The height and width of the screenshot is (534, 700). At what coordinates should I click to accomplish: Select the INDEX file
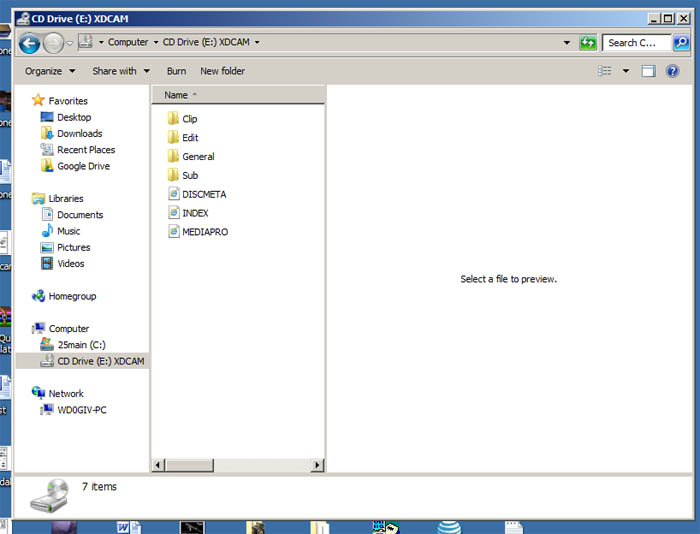click(195, 213)
